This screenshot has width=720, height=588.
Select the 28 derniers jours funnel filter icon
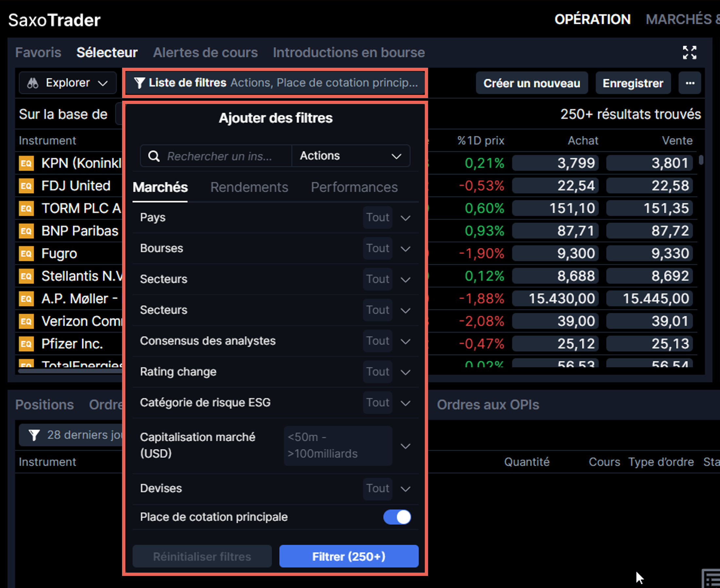(34, 435)
